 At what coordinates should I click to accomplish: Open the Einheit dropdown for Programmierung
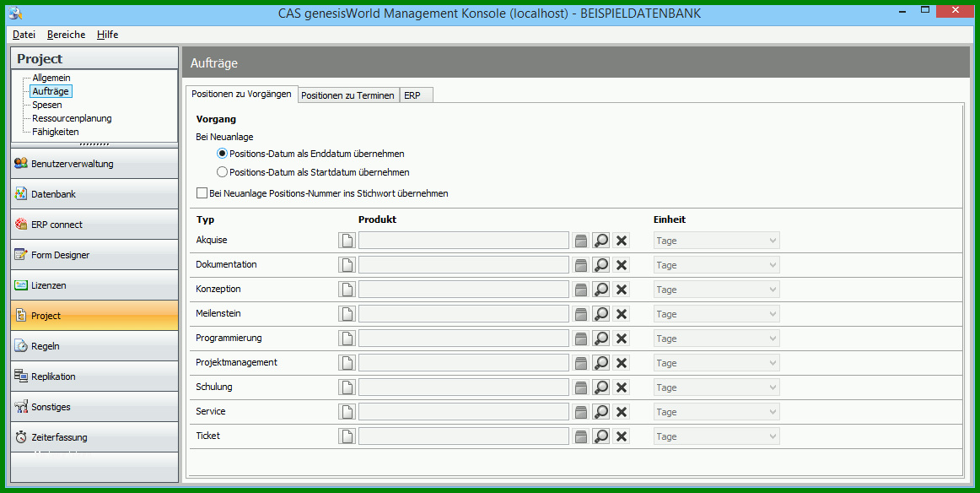716,338
